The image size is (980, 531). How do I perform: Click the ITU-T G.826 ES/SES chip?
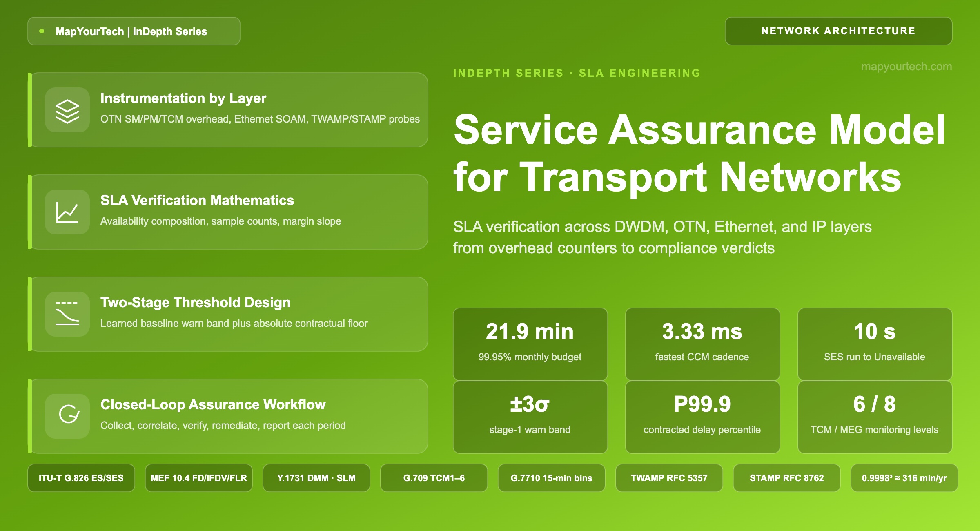(81, 478)
